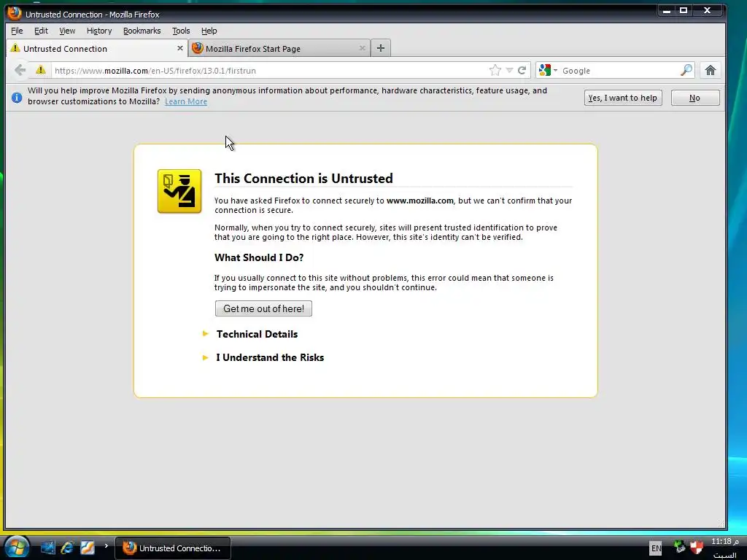Click the This Connection is Untrusted heading
The width and height of the screenshot is (747, 560).
pyautogui.click(x=303, y=178)
